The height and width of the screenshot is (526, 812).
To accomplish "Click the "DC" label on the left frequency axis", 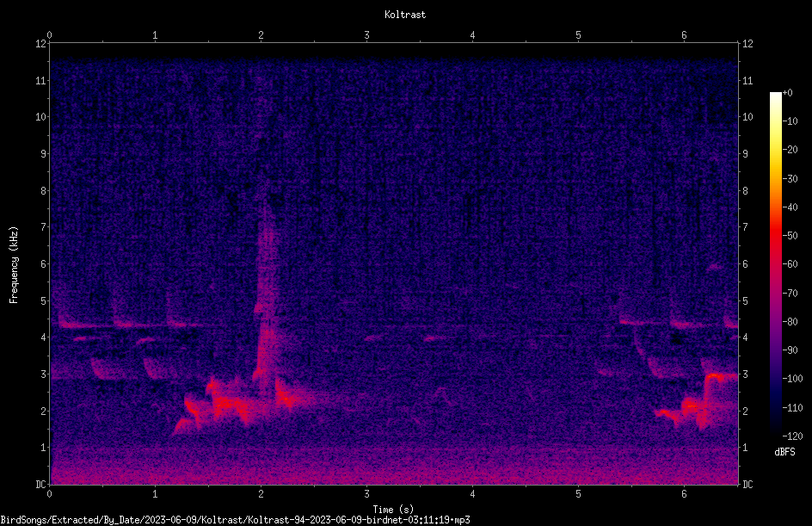I will (x=40, y=485).
